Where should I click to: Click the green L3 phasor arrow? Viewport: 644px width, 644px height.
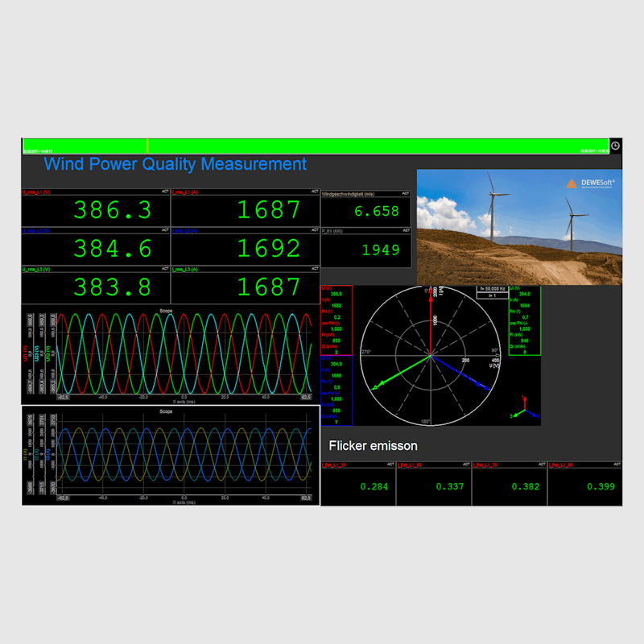click(402, 372)
